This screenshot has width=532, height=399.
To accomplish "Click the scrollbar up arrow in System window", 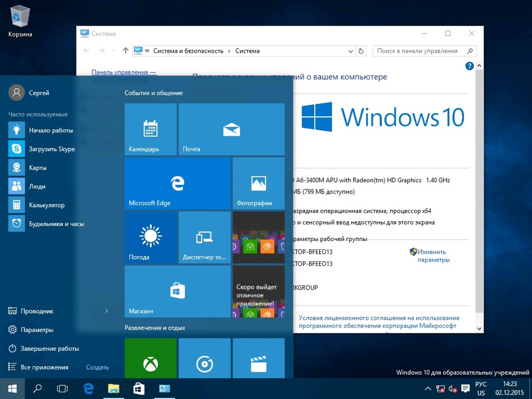I will pyautogui.click(x=479, y=65).
